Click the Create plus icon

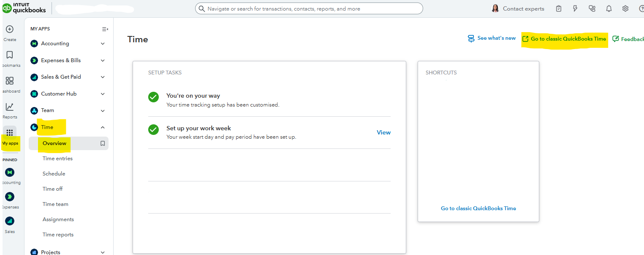pyautogui.click(x=10, y=29)
